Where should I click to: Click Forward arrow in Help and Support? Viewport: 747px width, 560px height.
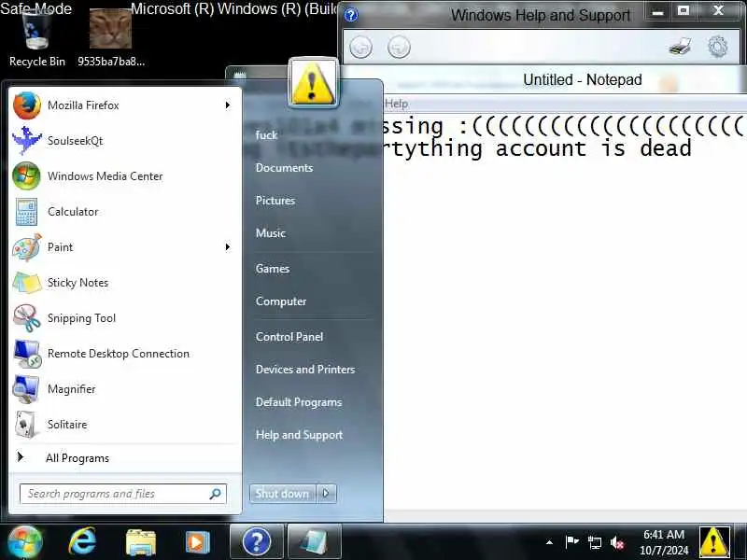[399, 48]
